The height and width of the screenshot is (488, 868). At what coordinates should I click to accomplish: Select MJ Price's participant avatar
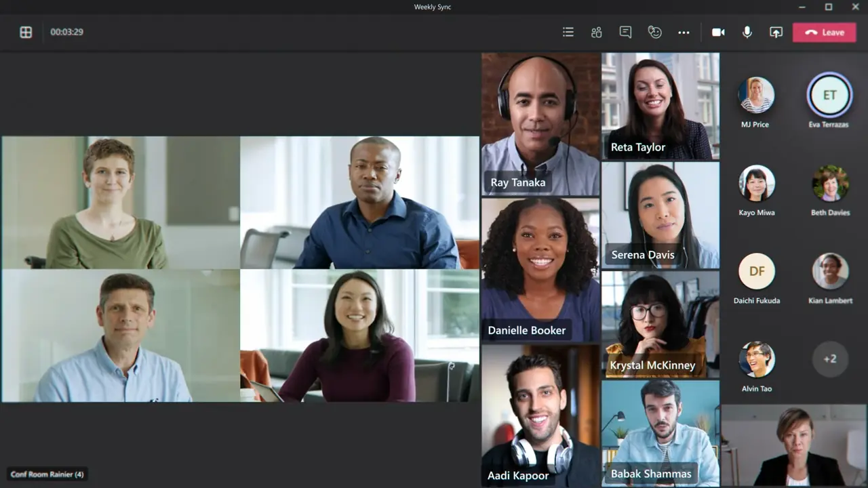(756, 96)
